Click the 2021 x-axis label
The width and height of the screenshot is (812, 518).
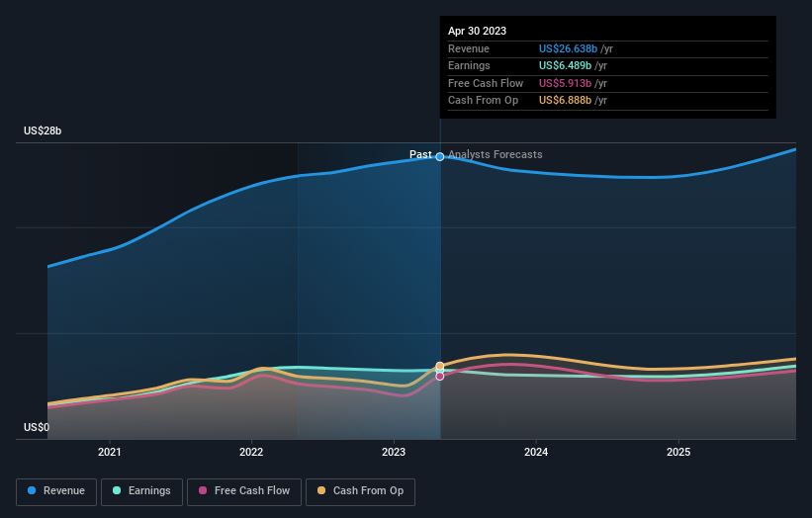[x=109, y=453]
